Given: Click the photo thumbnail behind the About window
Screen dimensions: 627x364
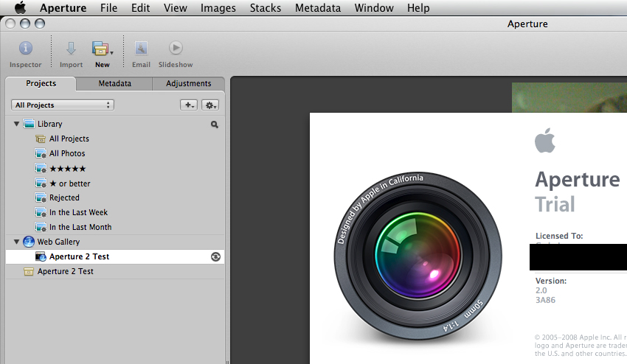Looking at the screenshot, I should (569, 97).
